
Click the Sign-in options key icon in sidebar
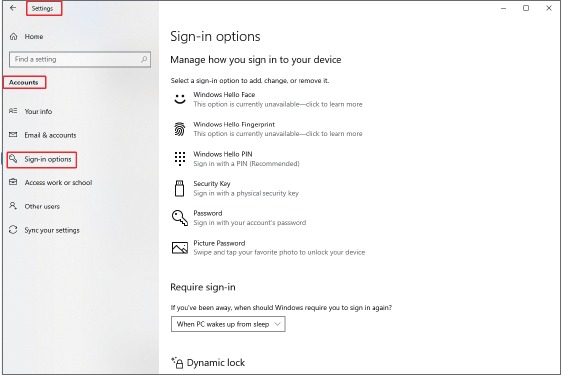[x=13, y=158]
